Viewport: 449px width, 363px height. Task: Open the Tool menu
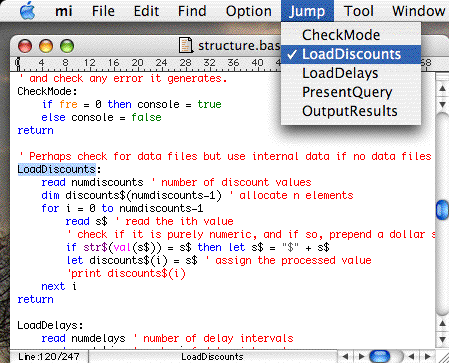click(x=359, y=11)
